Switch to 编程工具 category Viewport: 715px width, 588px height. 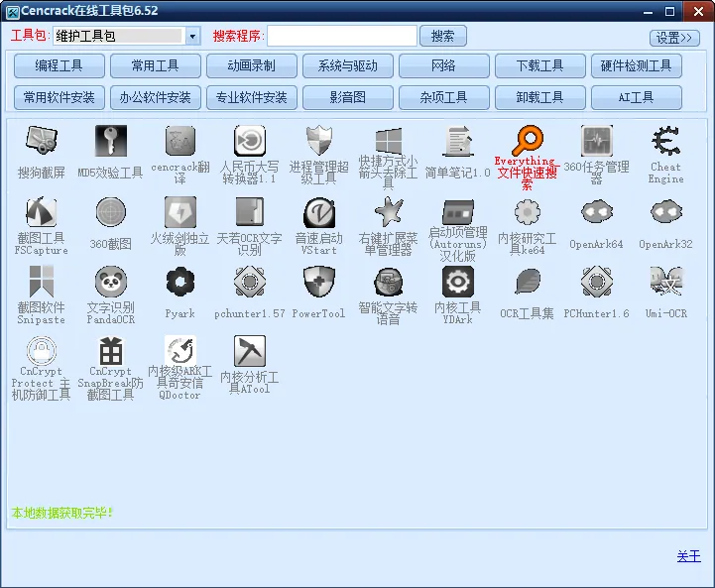[60, 65]
